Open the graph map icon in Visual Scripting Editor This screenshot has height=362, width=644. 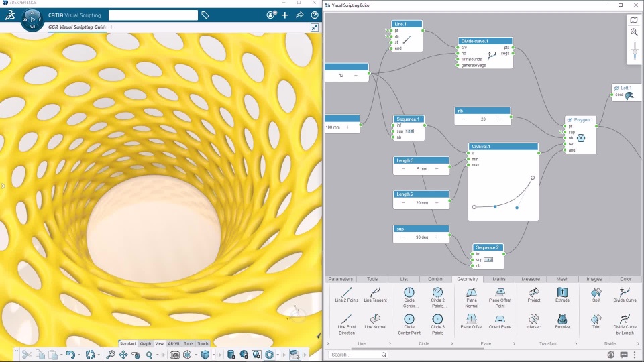(634, 20)
